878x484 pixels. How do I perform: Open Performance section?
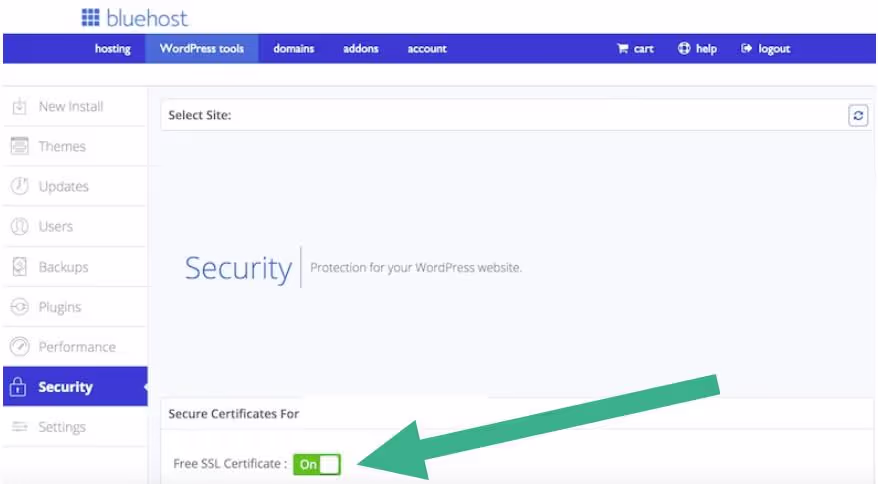(x=75, y=347)
